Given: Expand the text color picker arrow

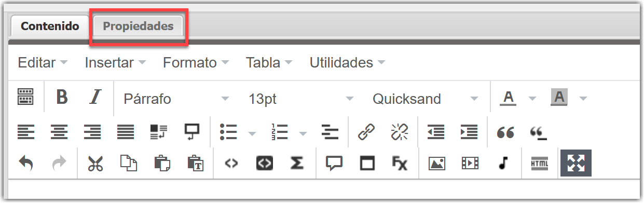Looking at the screenshot, I should [x=532, y=98].
